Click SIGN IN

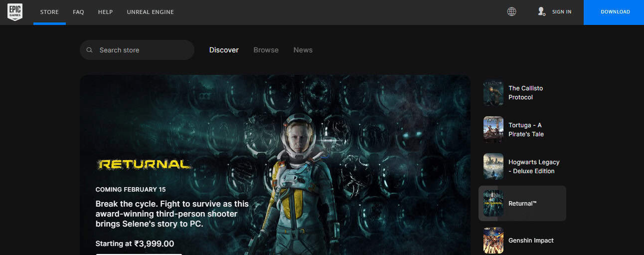(x=562, y=12)
